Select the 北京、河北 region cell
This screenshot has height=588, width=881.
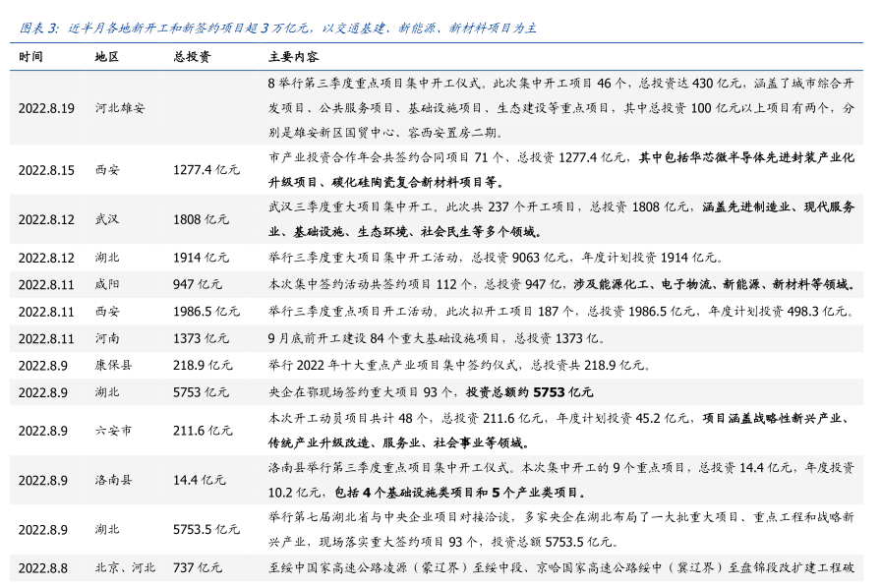[x=125, y=567]
